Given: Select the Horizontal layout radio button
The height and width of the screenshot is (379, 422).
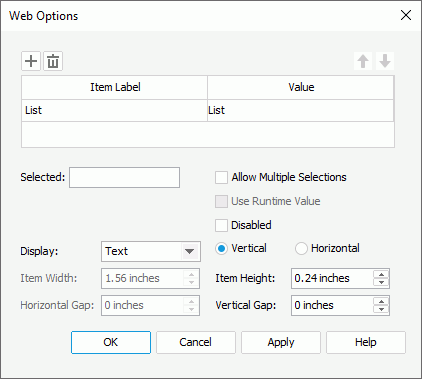Looking at the screenshot, I should pyautogui.click(x=301, y=249).
